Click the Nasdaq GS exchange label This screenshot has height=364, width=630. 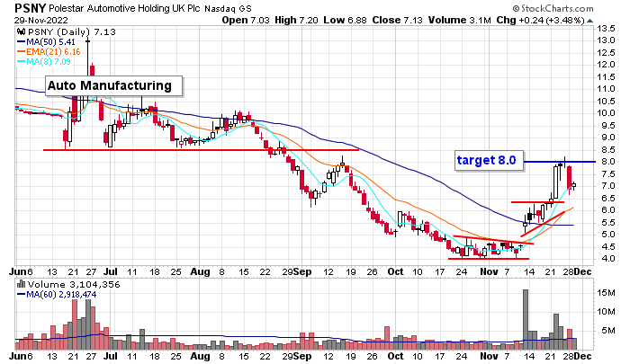coord(228,9)
